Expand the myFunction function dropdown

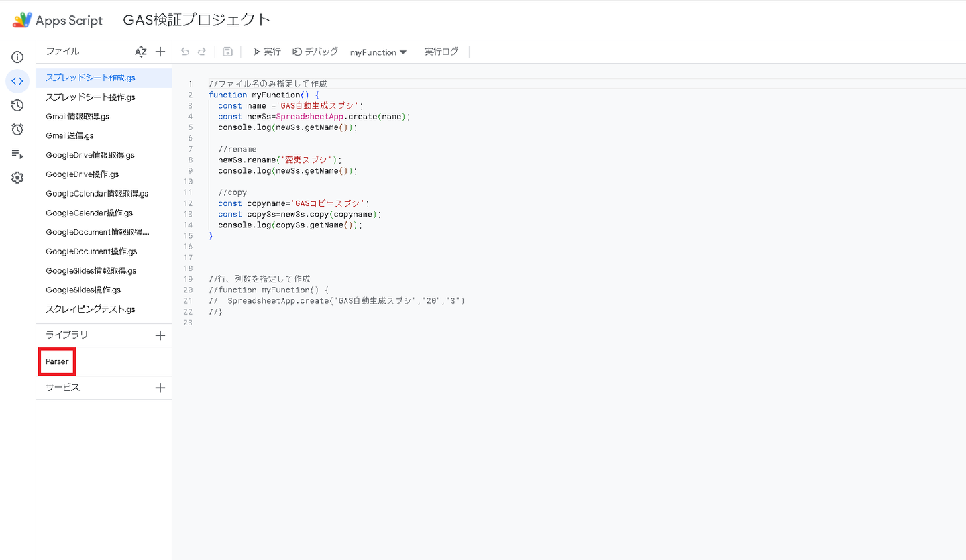point(378,52)
